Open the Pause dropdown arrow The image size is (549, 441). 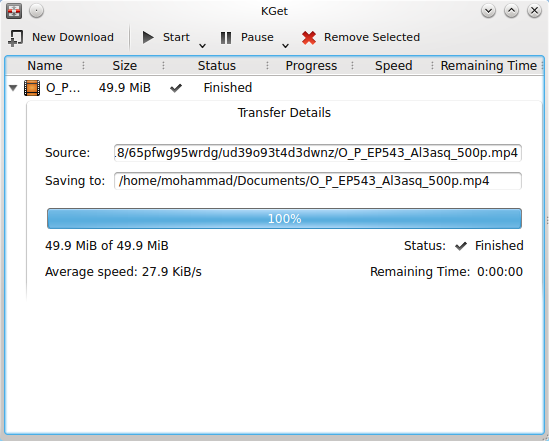285,46
